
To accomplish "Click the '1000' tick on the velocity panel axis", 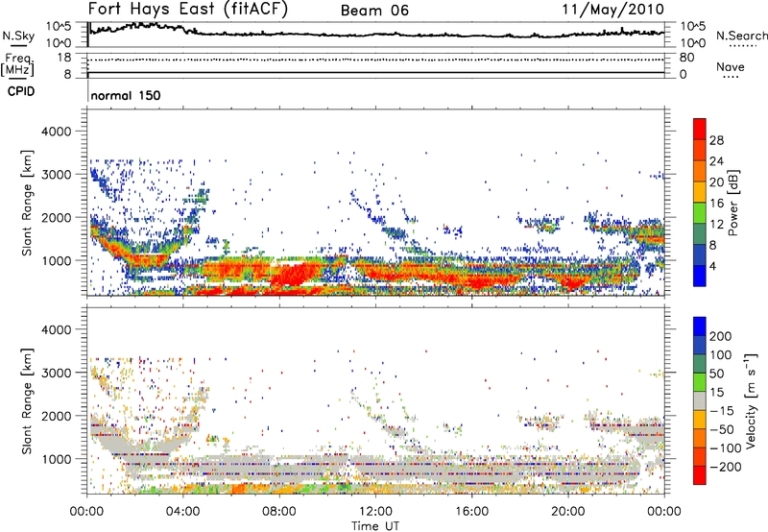I will click(56, 459).
